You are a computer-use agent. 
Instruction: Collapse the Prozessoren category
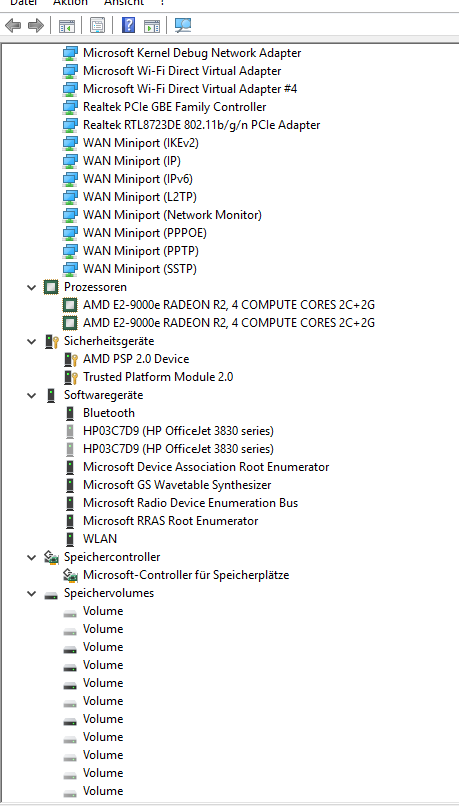tap(32, 287)
